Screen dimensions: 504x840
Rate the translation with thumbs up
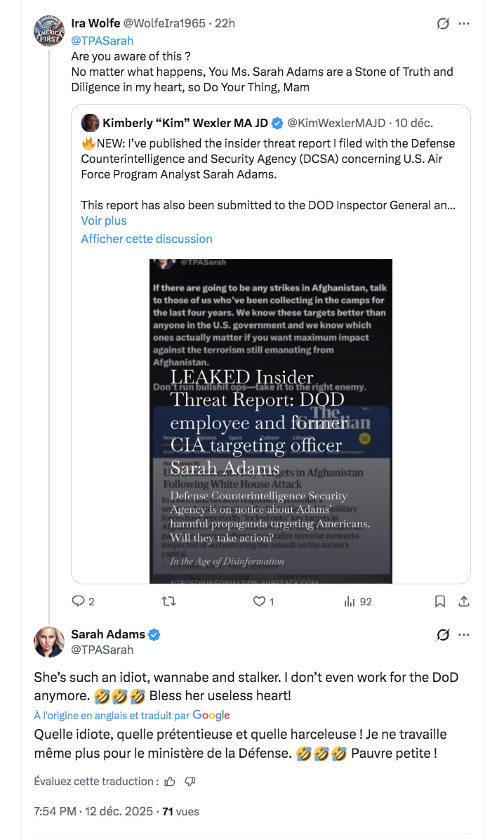point(170,781)
